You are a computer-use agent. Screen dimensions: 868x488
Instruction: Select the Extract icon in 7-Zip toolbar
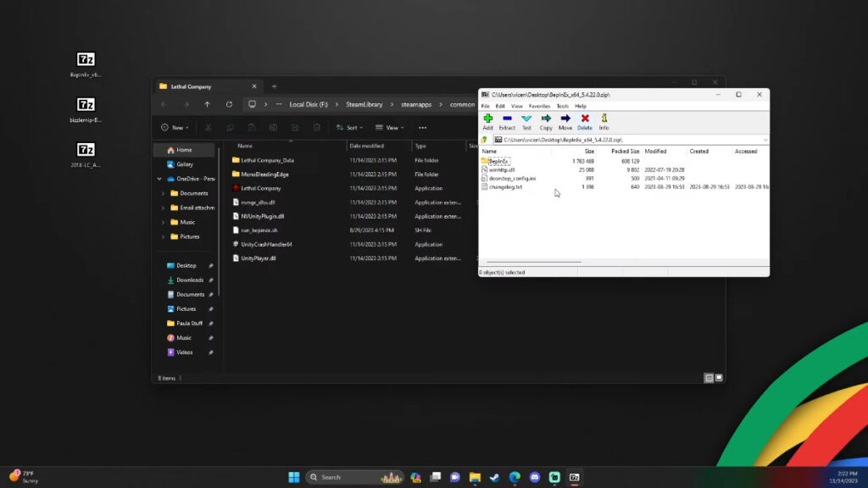click(507, 119)
